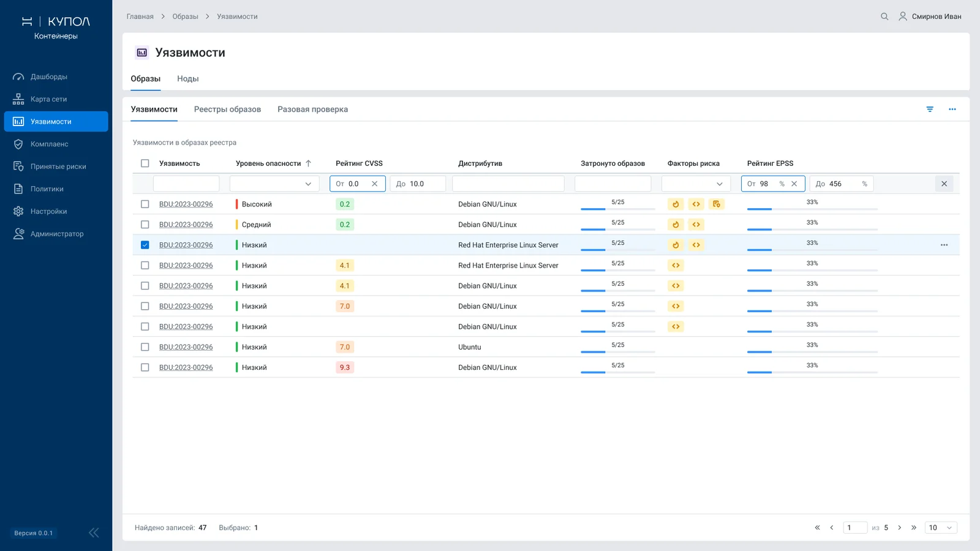Click the filter icon above the table
980x551 pixels.
click(x=930, y=109)
